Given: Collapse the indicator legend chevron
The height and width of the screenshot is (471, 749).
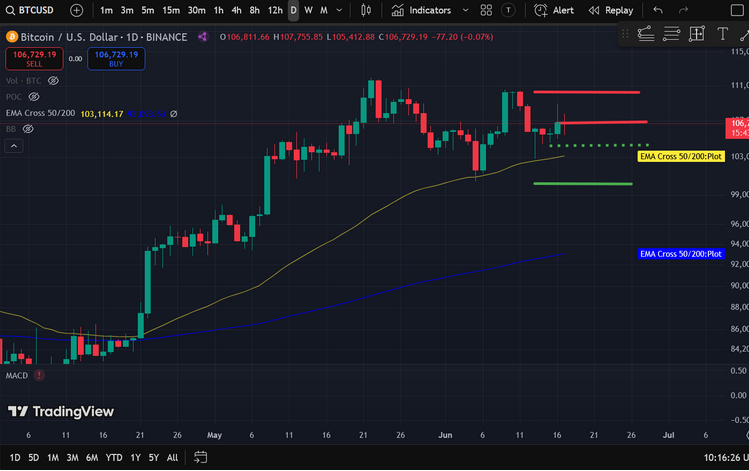Looking at the screenshot, I should pyautogui.click(x=14, y=146).
